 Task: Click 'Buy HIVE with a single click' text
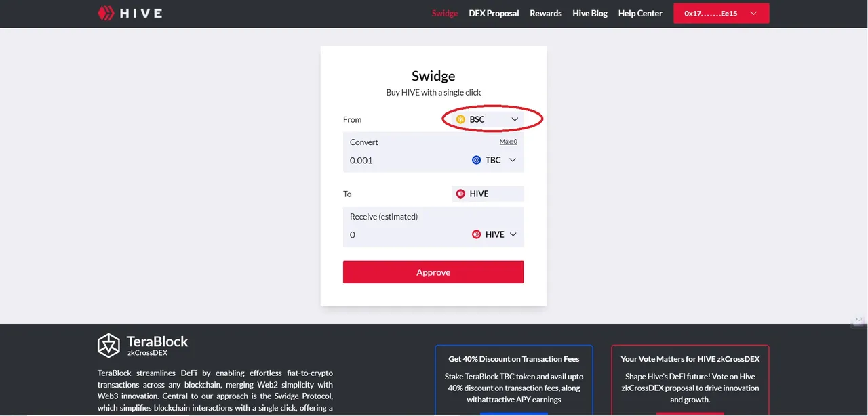(x=433, y=92)
